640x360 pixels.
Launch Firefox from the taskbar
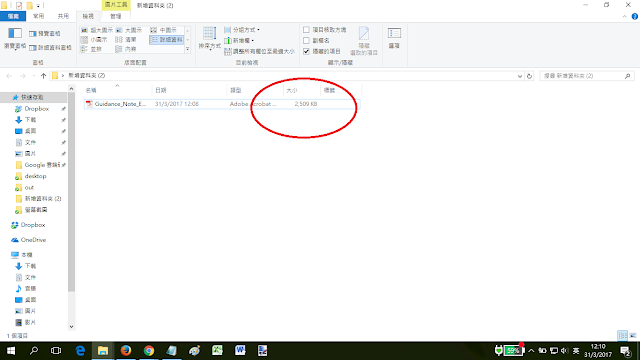[126, 351]
